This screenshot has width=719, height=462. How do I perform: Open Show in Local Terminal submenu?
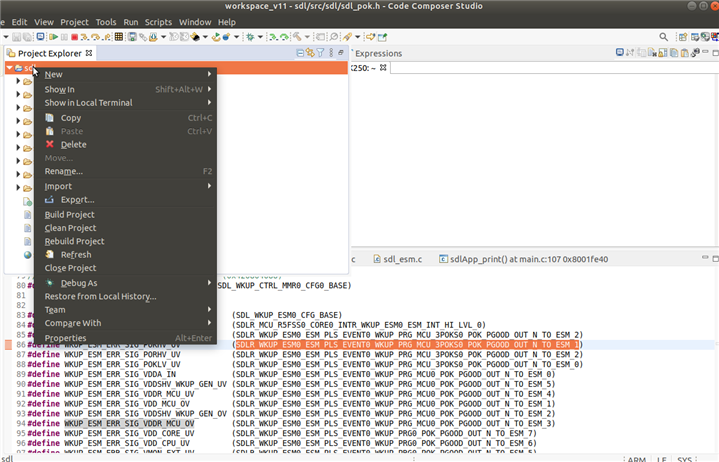pos(125,103)
